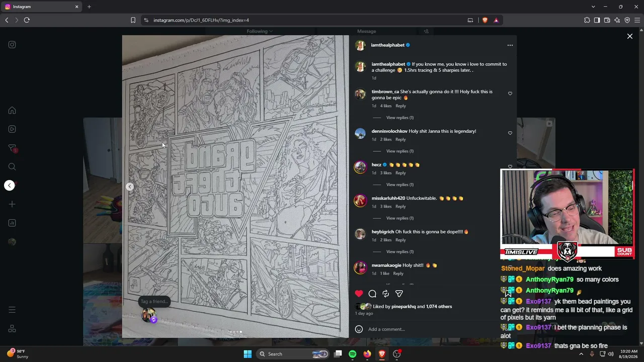
Task: Like dennisvolochkov's comment
Action: click(510, 133)
